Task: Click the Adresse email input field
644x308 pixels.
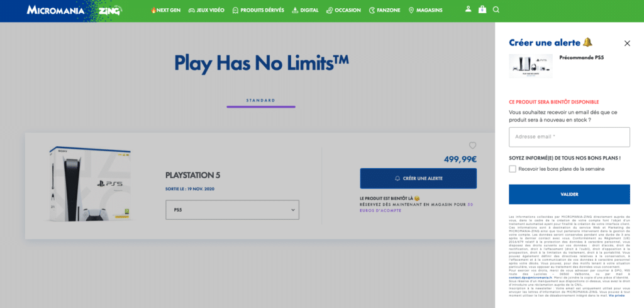Action: click(x=569, y=137)
